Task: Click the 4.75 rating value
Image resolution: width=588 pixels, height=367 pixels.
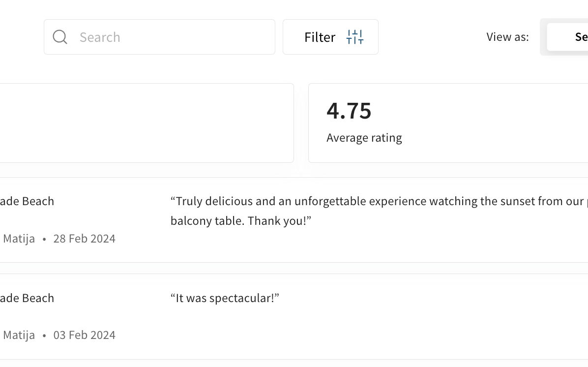Action: click(x=349, y=111)
